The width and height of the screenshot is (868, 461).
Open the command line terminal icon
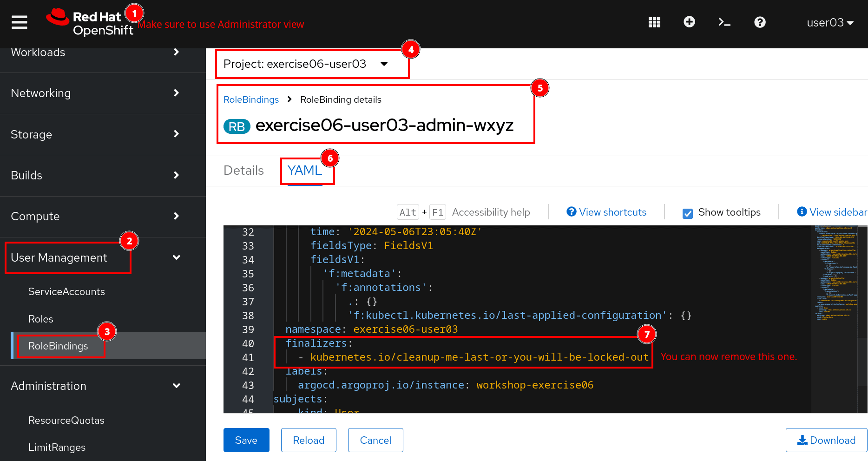[724, 22]
